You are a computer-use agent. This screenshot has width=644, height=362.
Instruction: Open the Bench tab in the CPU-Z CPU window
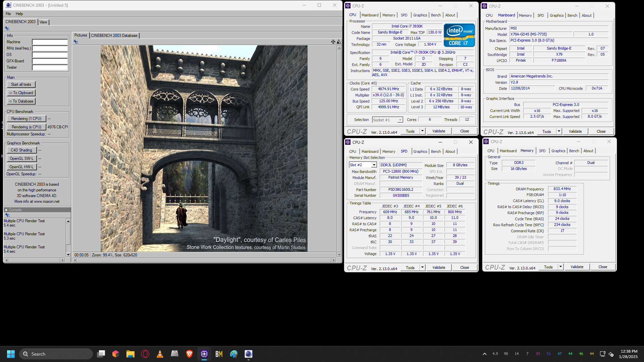pos(436,15)
